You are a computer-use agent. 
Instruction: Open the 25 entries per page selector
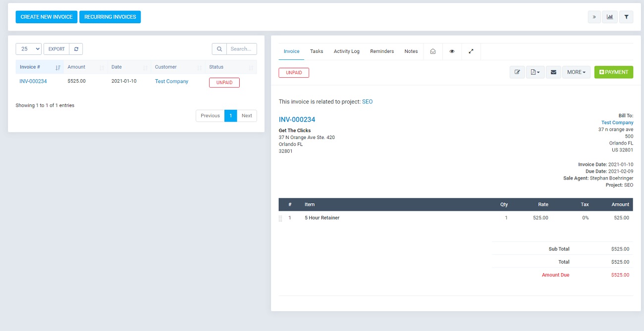pos(29,49)
